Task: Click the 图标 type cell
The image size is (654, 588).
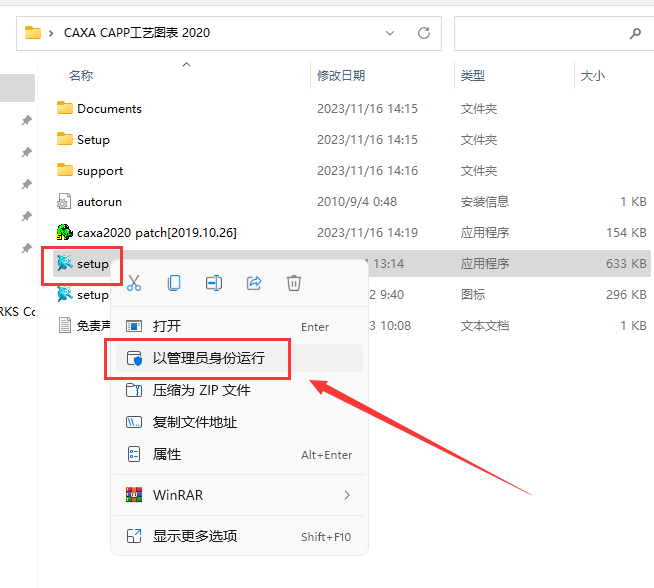Action: (473, 295)
